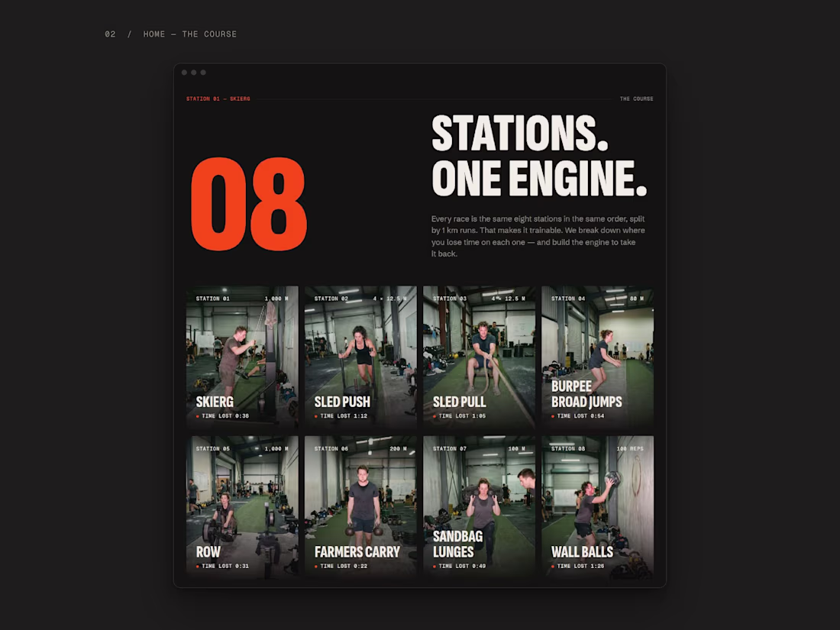The image size is (840, 630).
Task: Click the second window control dot
Action: 194,73
